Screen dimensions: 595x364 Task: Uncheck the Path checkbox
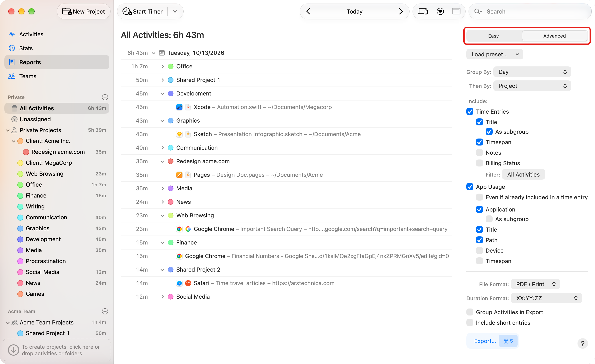click(479, 240)
